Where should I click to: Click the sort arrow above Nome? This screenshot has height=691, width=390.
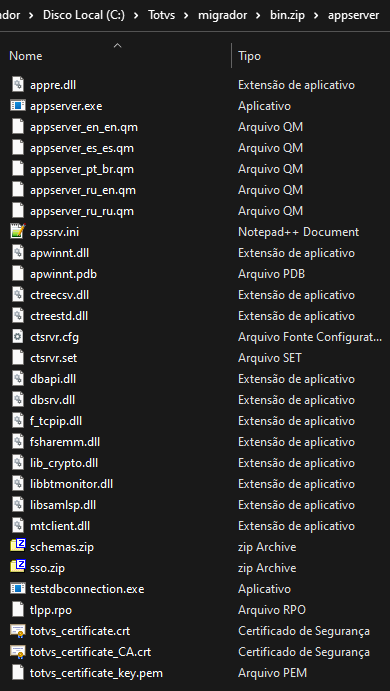[x=117, y=45]
